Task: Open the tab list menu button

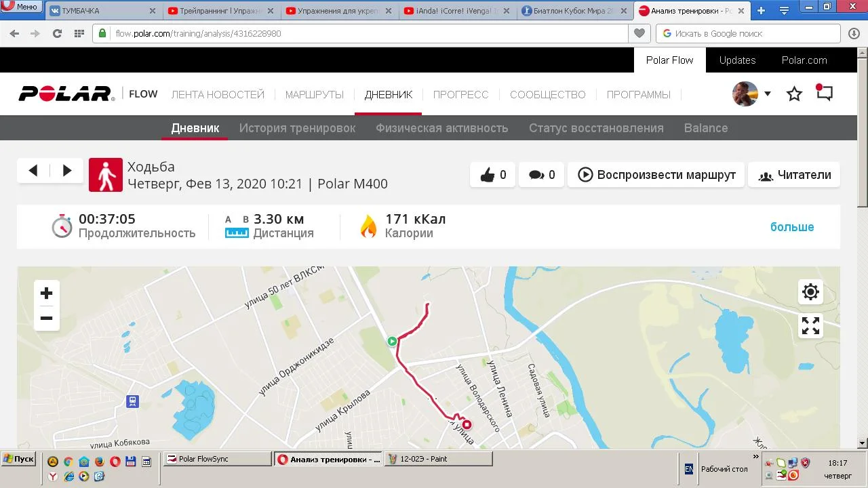Action: (785, 10)
